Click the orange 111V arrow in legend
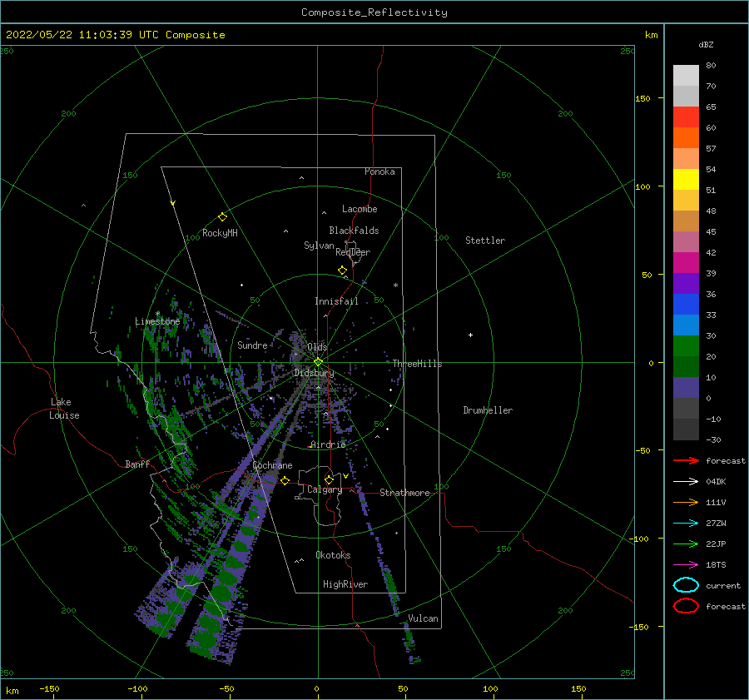Image resolution: width=749 pixels, height=700 pixels. point(686,502)
